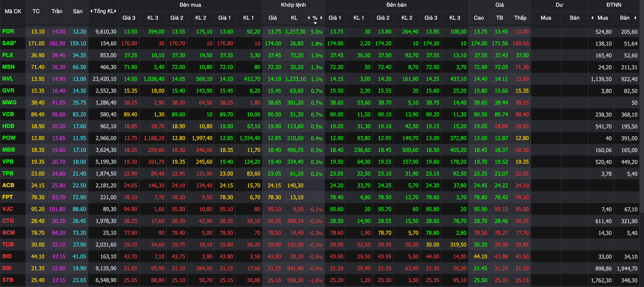Click the left arrow beside Tổng KL
644x287 pixels.
pyautogui.click(x=91, y=11)
